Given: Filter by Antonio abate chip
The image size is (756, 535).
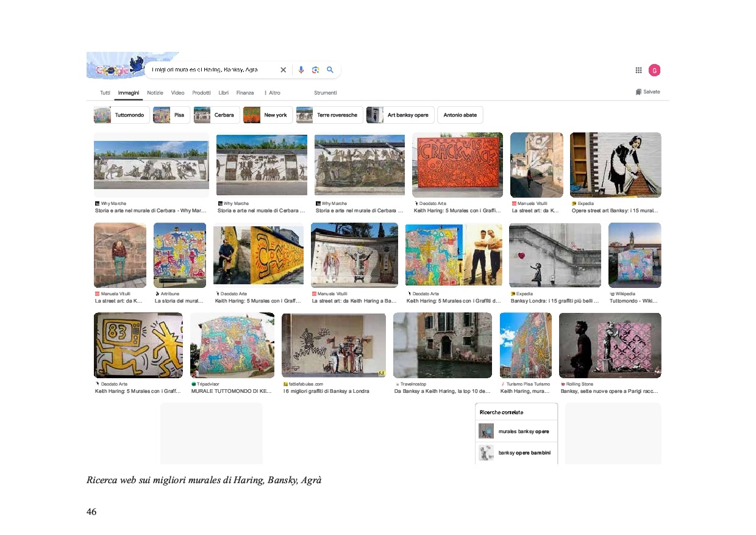Looking at the screenshot, I should pos(460,115).
